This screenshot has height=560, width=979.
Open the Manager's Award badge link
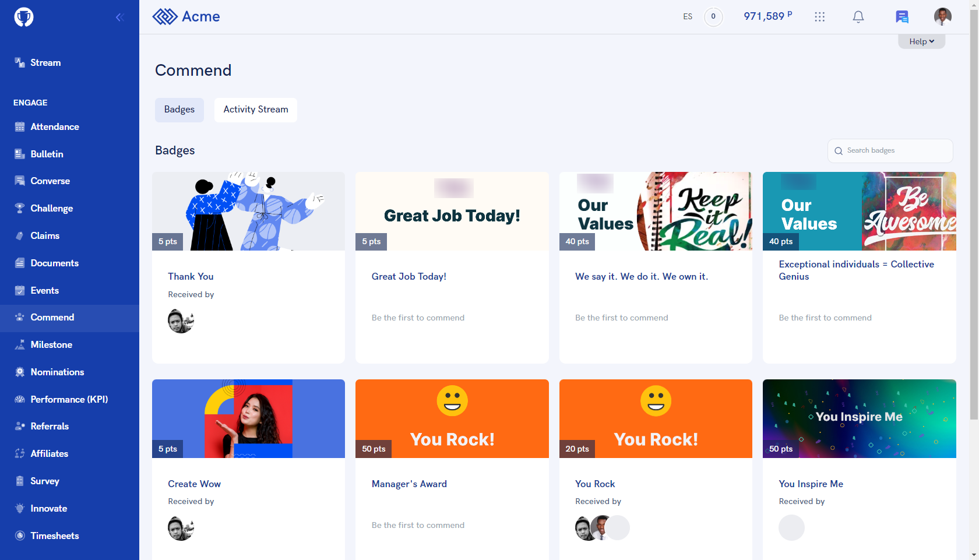409,484
